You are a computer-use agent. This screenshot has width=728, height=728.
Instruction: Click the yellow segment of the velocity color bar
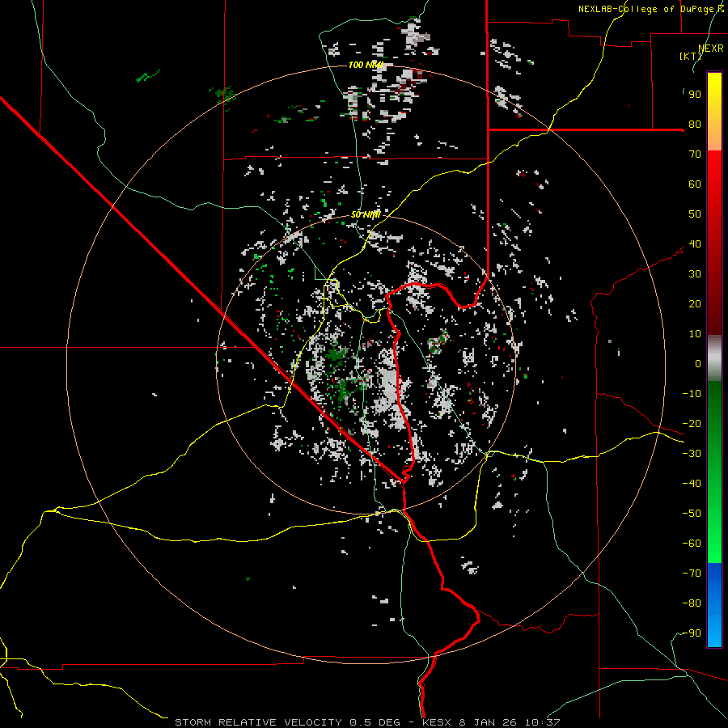[x=714, y=112]
